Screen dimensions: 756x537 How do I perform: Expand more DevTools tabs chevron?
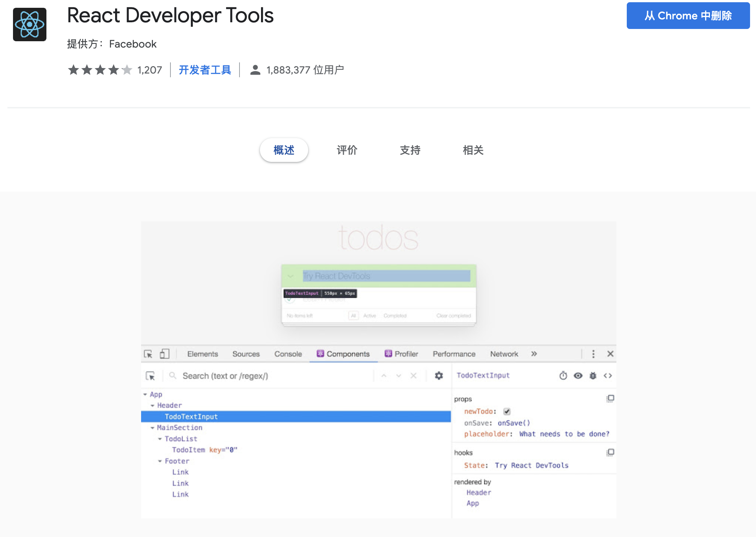[534, 354]
